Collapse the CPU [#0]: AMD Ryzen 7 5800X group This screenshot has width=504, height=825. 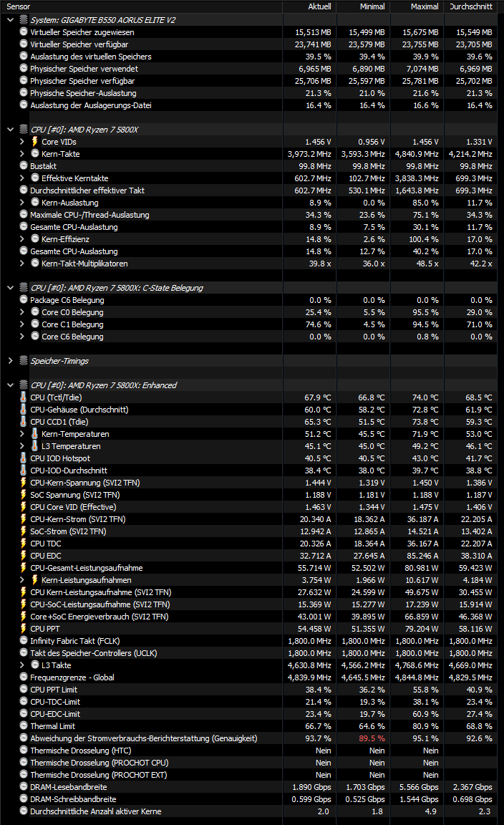click(11, 130)
